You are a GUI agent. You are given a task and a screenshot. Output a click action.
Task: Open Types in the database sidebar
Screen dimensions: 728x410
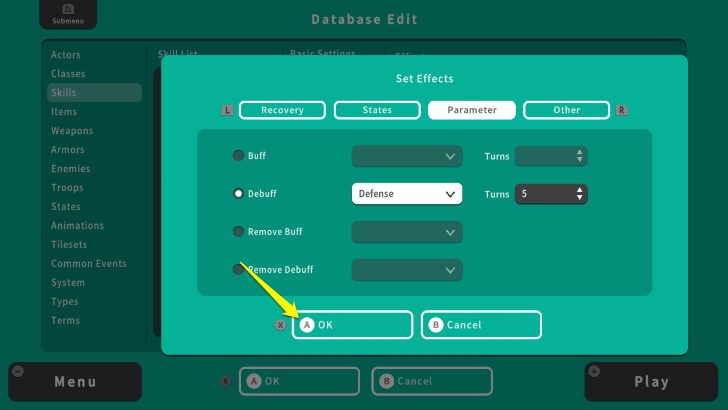(x=65, y=302)
